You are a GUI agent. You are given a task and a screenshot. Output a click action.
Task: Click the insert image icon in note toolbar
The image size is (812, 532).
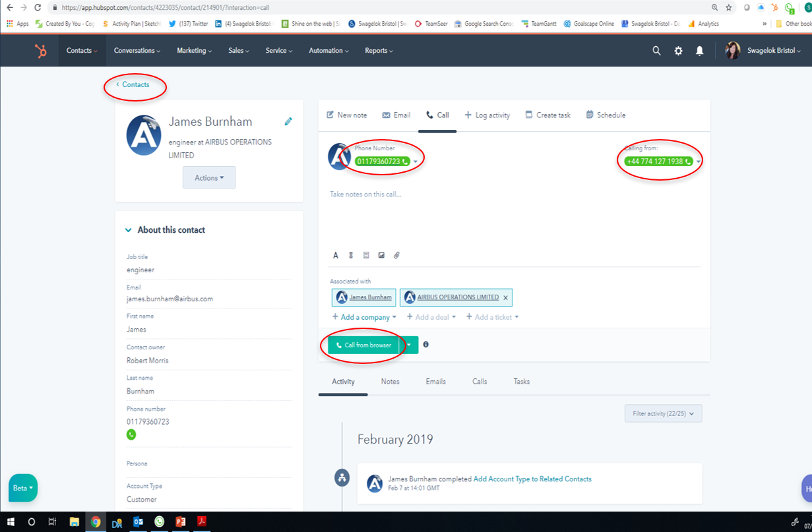[381, 255]
